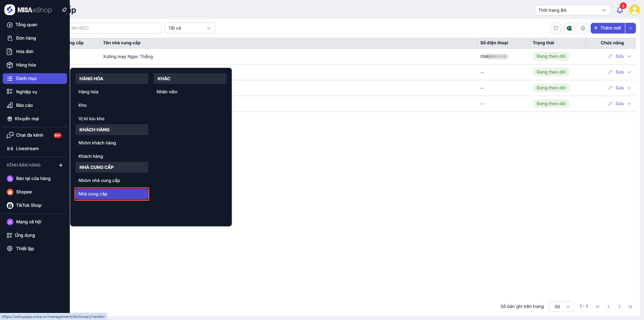Open the TikTok Shop channel
This screenshot has width=644, height=320.
35,205
